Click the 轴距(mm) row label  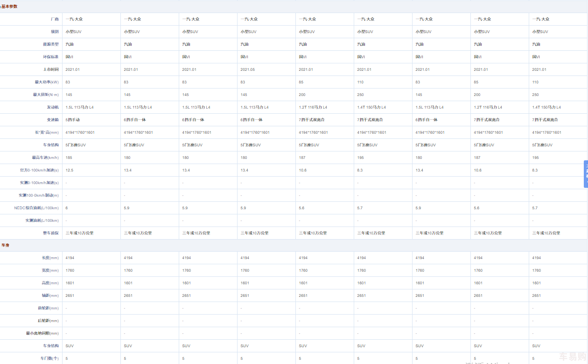(50, 295)
